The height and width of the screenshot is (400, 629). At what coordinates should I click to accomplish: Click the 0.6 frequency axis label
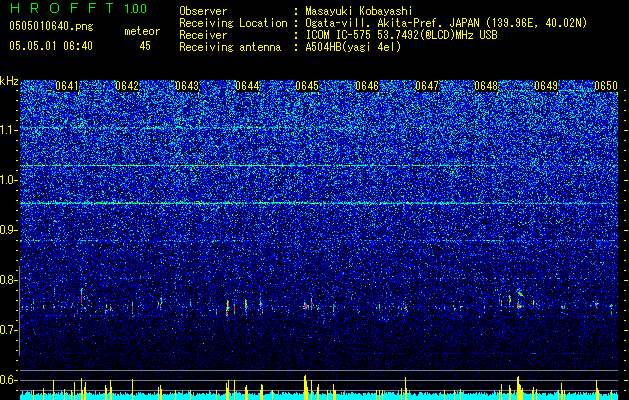(9, 380)
